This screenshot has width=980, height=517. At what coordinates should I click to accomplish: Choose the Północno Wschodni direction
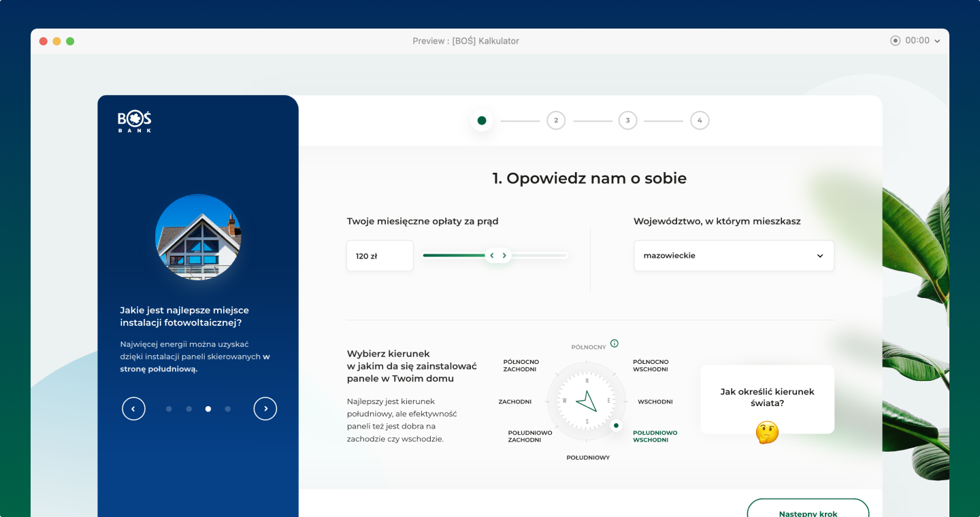pyautogui.click(x=650, y=366)
